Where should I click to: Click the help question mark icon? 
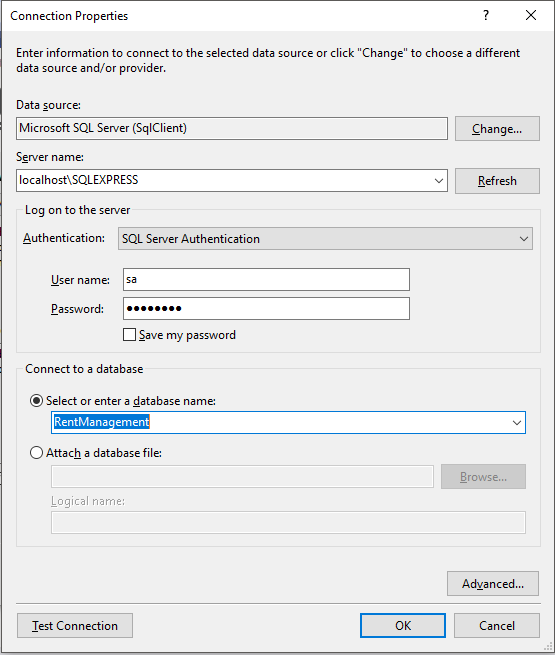click(x=486, y=15)
